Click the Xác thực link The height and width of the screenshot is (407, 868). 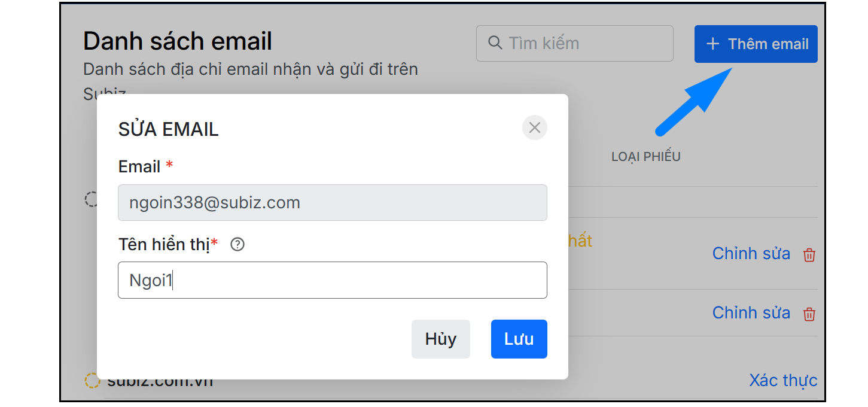782,380
